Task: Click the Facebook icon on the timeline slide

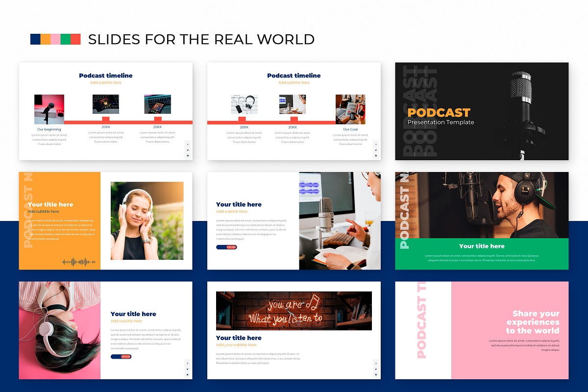Action: 188,145
